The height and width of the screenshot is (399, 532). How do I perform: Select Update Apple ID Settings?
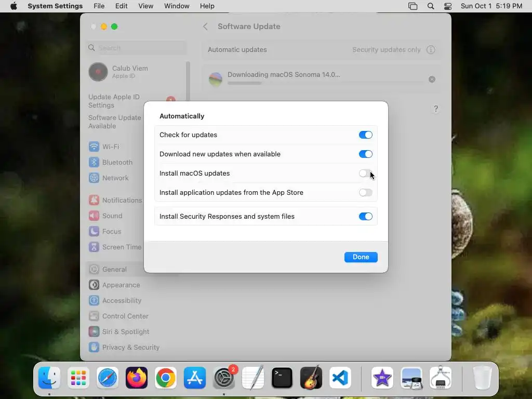coord(114,101)
